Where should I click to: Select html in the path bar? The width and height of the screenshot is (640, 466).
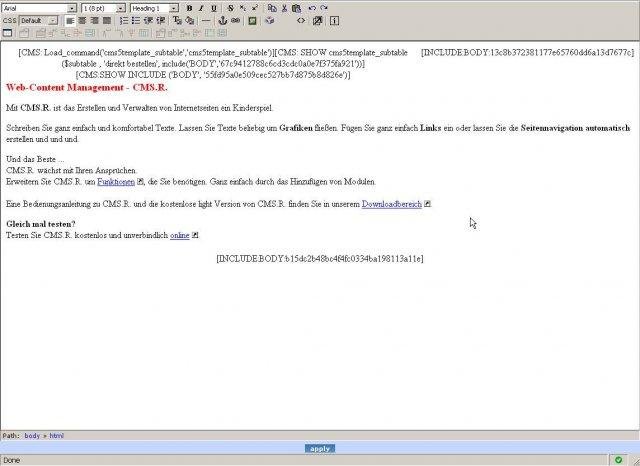[57, 436]
